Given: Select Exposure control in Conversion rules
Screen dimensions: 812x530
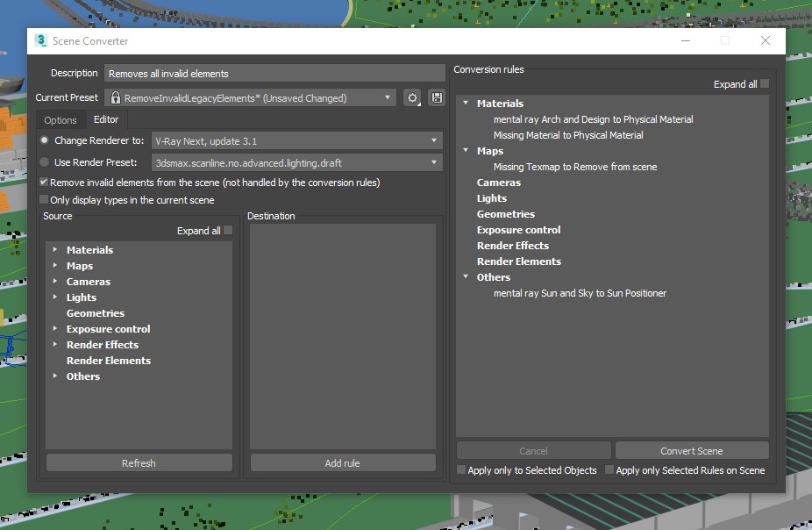Looking at the screenshot, I should point(518,230).
